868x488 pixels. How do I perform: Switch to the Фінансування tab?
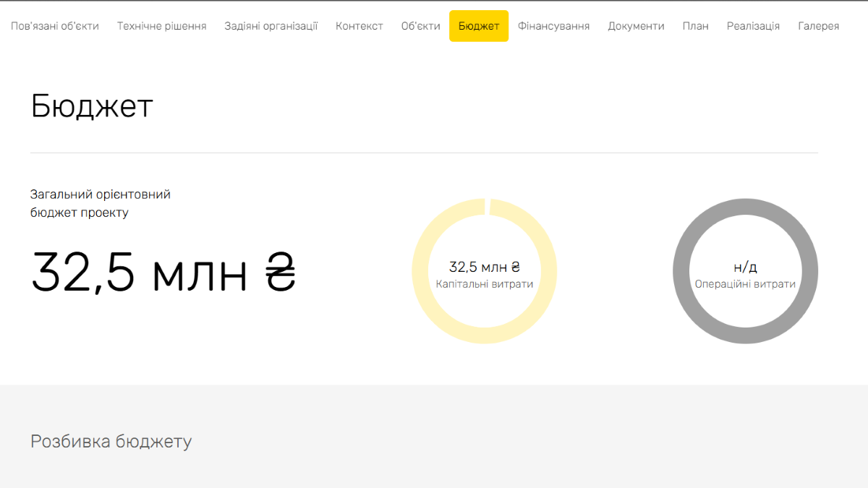(553, 26)
